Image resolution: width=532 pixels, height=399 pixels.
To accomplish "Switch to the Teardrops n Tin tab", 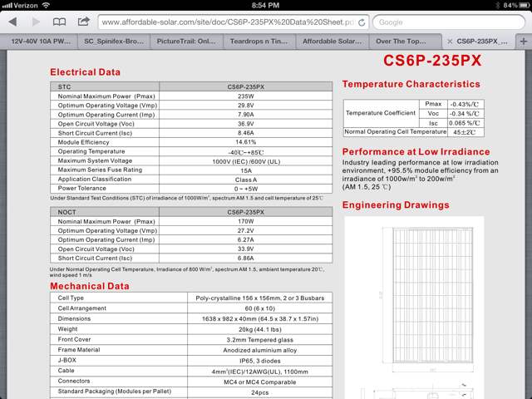I will pos(259,42).
